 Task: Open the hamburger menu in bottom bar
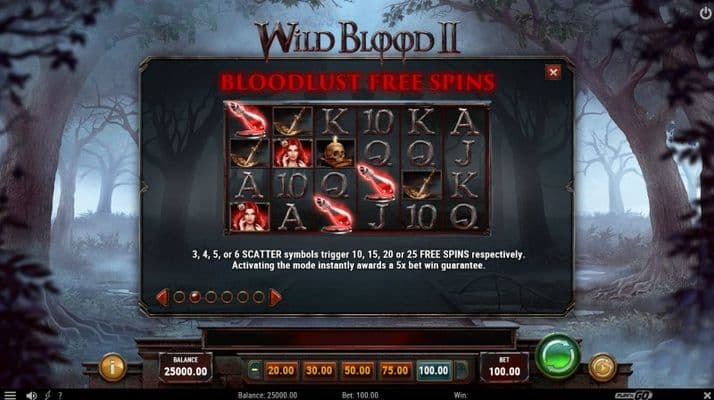pos(10,395)
